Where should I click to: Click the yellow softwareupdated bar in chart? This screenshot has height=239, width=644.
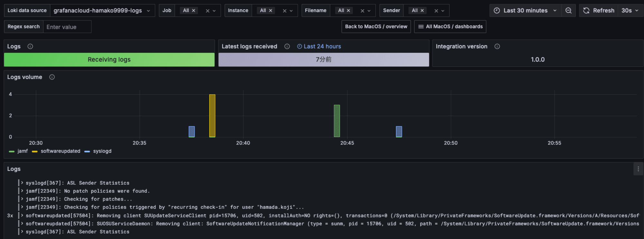click(212, 116)
